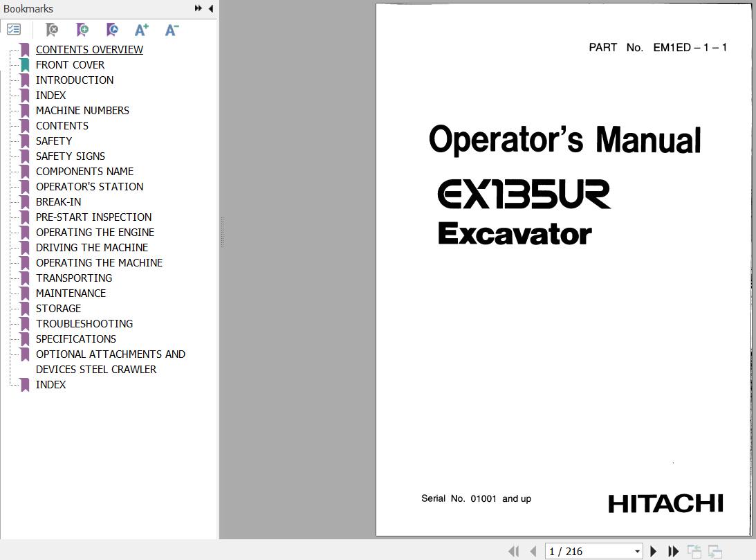The height and width of the screenshot is (560, 756).
Task: Go to the MAINTENANCE bookmark
Action: click(71, 293)
